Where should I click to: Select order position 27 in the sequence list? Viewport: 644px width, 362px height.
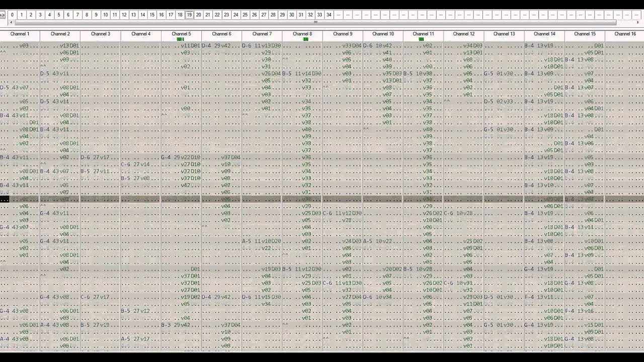point(264,15)
